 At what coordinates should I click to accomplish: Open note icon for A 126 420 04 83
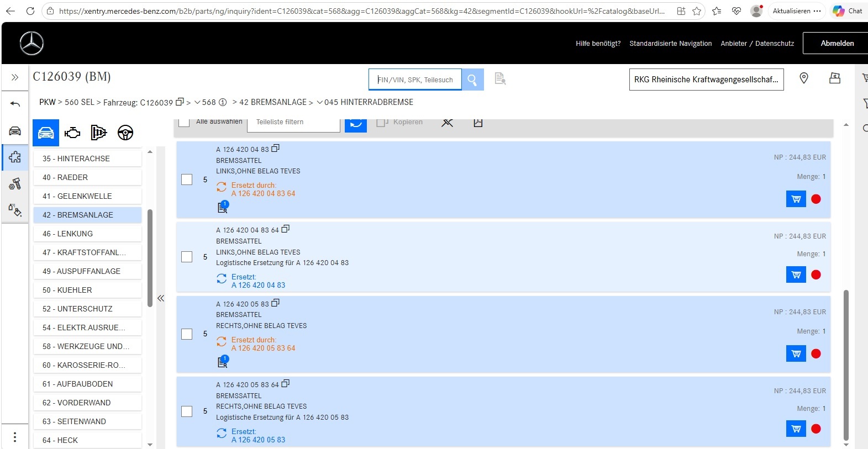pyautogui.click(x=223, y=207)
